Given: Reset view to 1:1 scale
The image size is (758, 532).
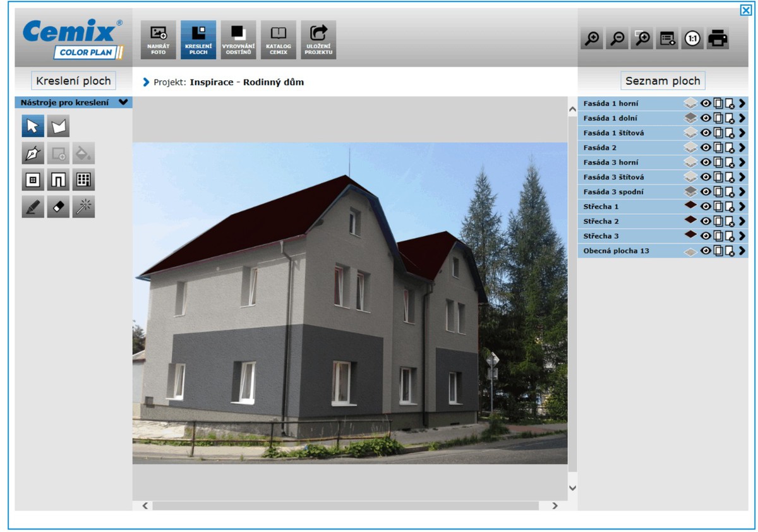Looking at the screenshot, I should [x=693, y=39].
